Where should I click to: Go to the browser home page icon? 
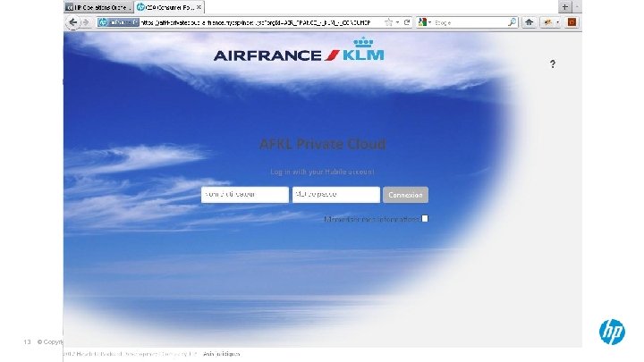529,22
